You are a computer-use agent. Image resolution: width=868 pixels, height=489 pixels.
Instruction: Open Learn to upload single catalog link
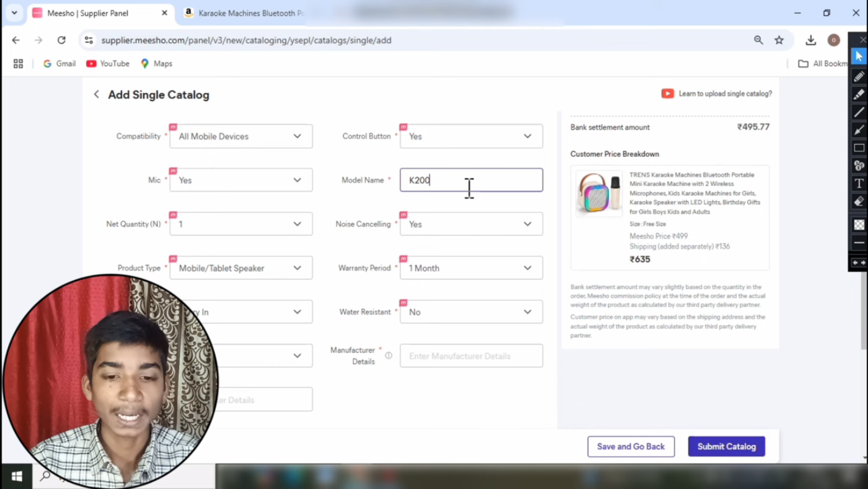(x=725, y=94)
